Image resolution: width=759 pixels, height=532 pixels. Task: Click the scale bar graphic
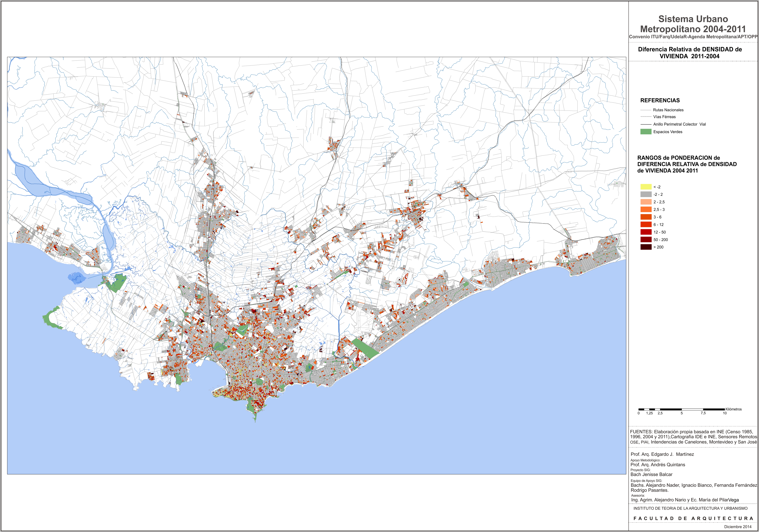click(682, 409)
